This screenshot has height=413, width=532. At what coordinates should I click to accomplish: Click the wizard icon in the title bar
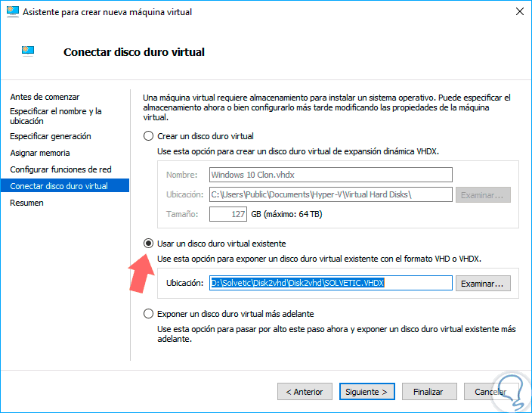pyautogui.click(x=11, y=12)
